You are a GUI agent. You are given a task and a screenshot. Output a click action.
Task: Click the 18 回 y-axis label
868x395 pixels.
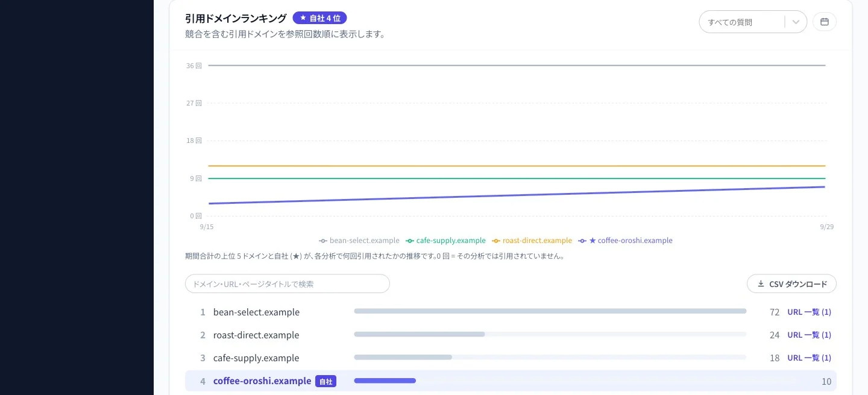coord(193,141)
